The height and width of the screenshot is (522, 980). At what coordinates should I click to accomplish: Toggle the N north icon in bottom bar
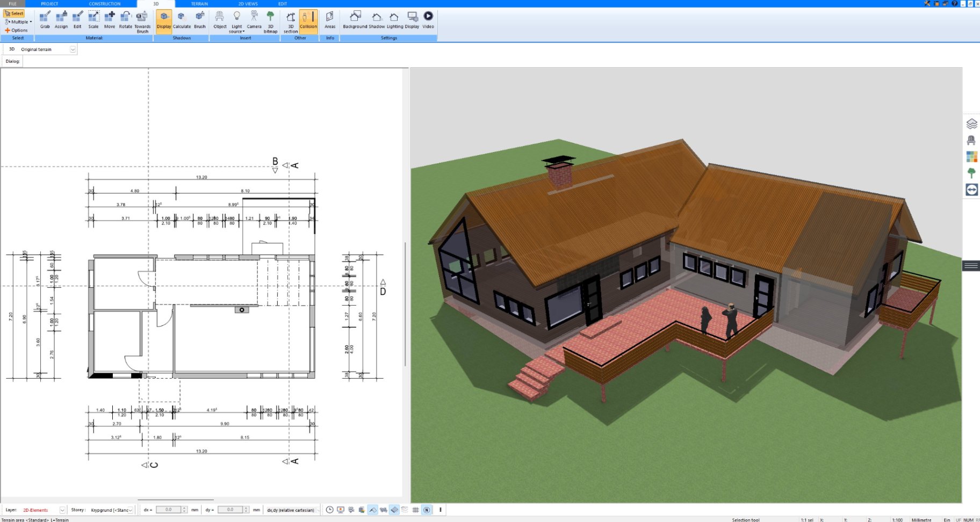pyautogui.click(x=427, y=510)
